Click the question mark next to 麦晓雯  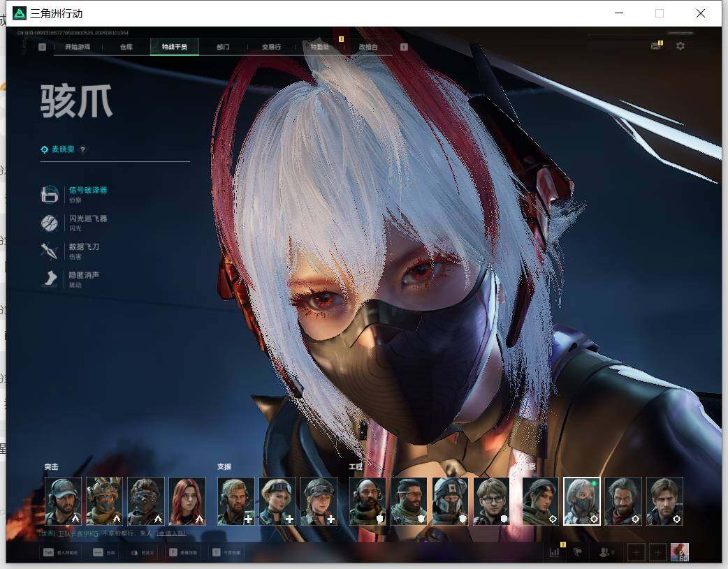click(82, 149)
